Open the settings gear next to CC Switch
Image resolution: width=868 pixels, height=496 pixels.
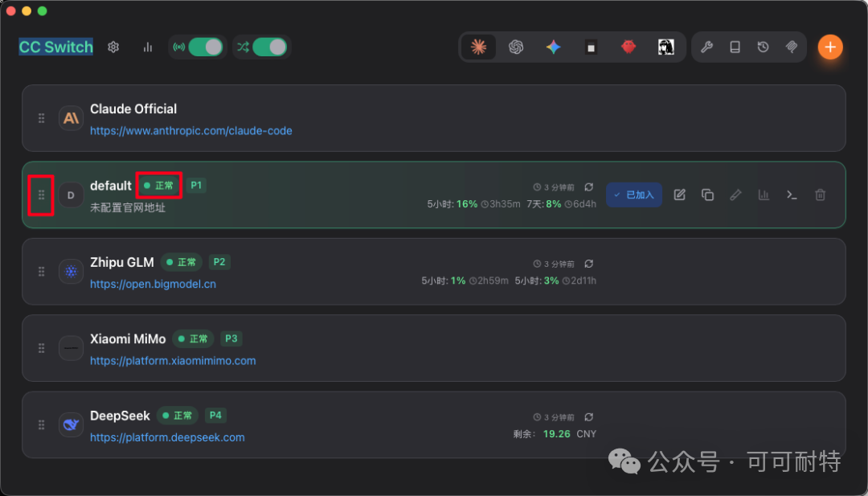(x=113, y=47)
